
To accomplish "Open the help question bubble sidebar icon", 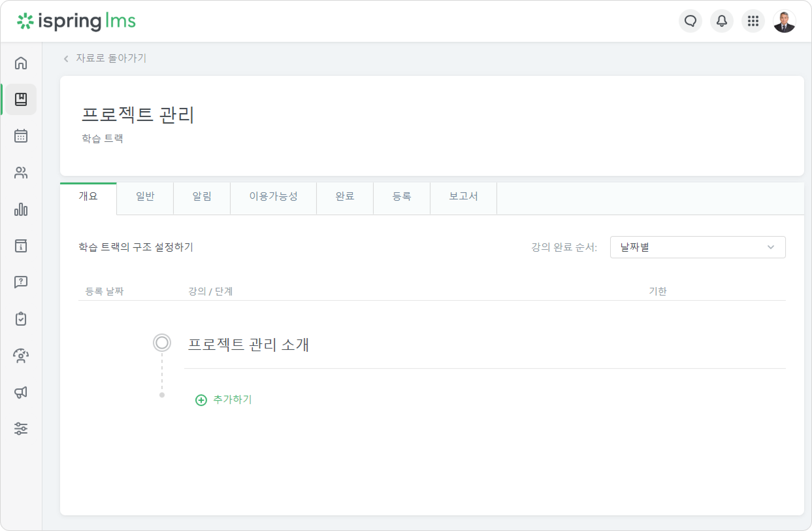I will pos(21,283).
